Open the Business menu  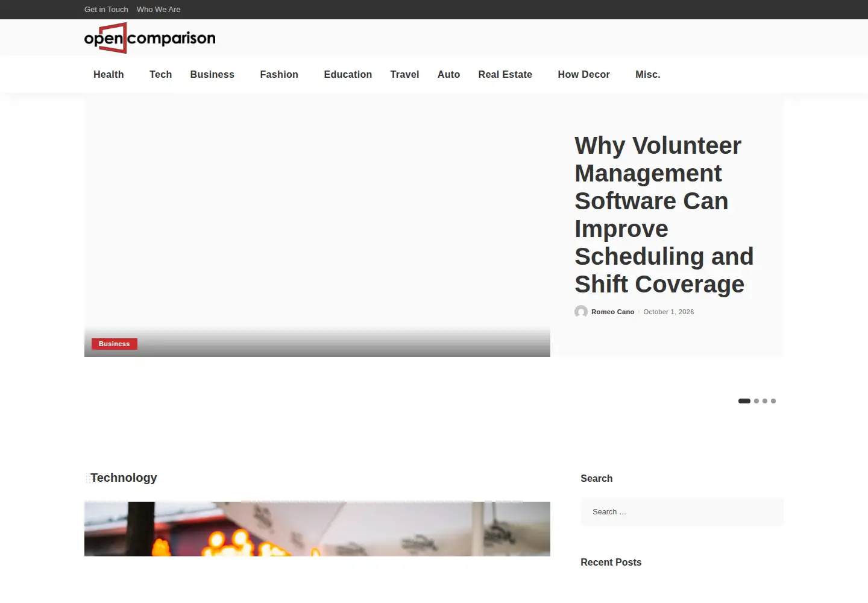point(212,74)
